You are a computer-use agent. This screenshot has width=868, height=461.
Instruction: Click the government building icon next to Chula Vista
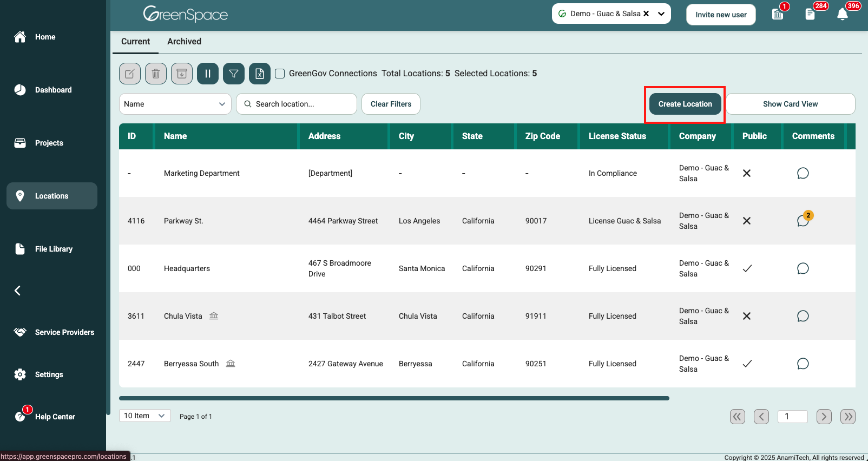[x=214, y=315]
